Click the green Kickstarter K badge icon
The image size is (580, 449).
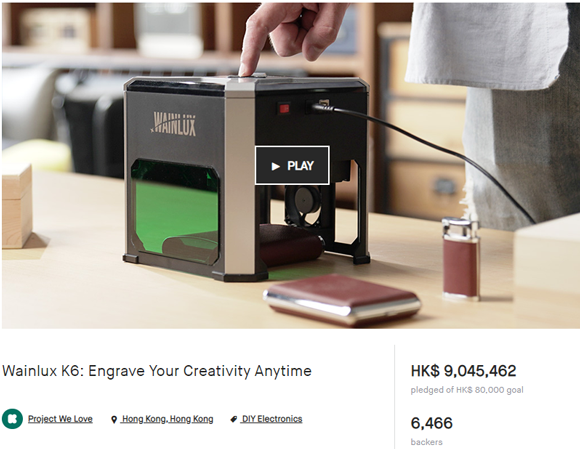tap(12, 419)
